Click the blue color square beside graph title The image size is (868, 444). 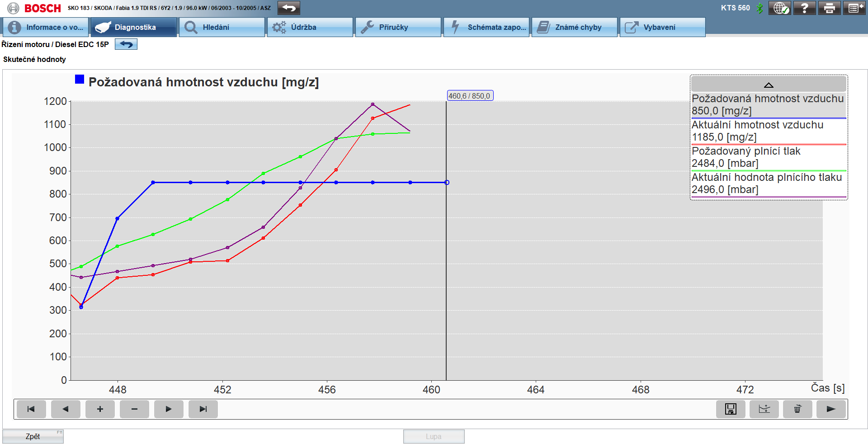(x=80, y=79)
